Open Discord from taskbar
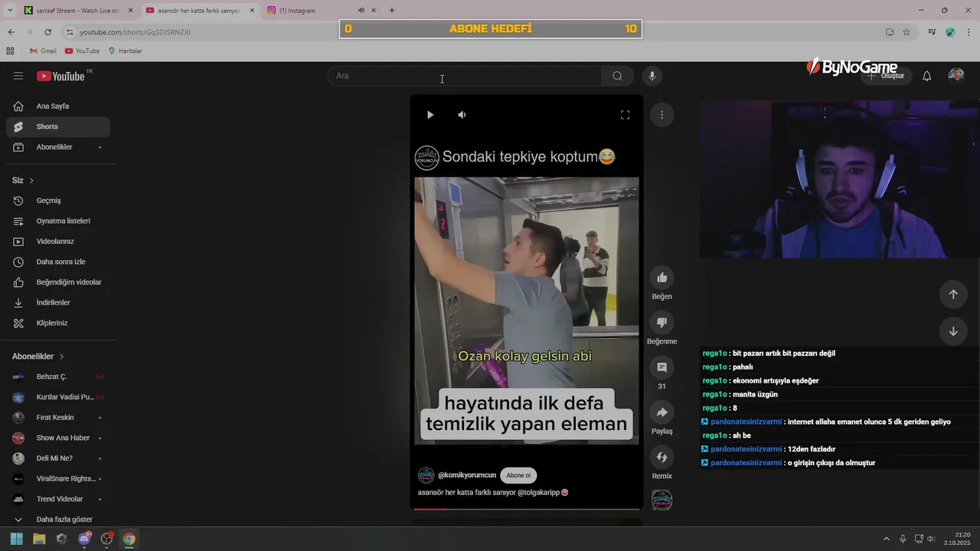980x551 pixels. (84, 539)
